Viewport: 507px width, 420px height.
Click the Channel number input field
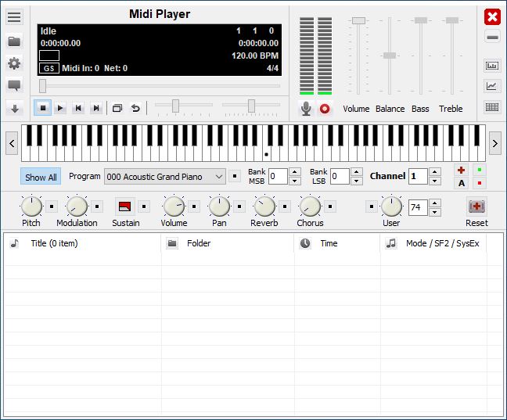coord(418,177)
